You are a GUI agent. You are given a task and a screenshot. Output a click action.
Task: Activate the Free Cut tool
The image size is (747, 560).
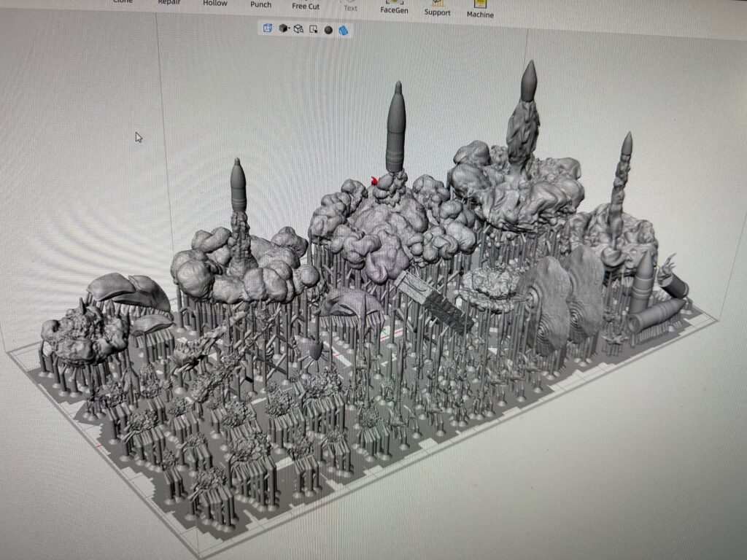pos(306,6)
